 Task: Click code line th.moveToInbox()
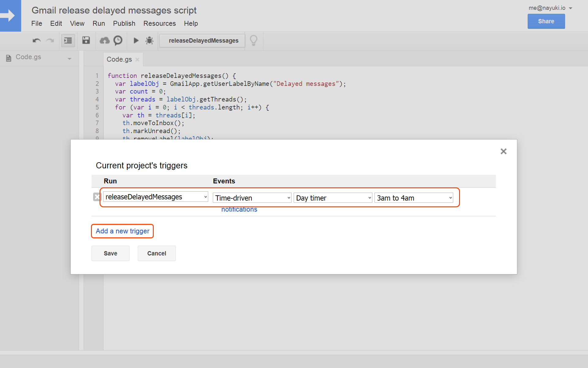pyautogui.click(x=153, y=123)
